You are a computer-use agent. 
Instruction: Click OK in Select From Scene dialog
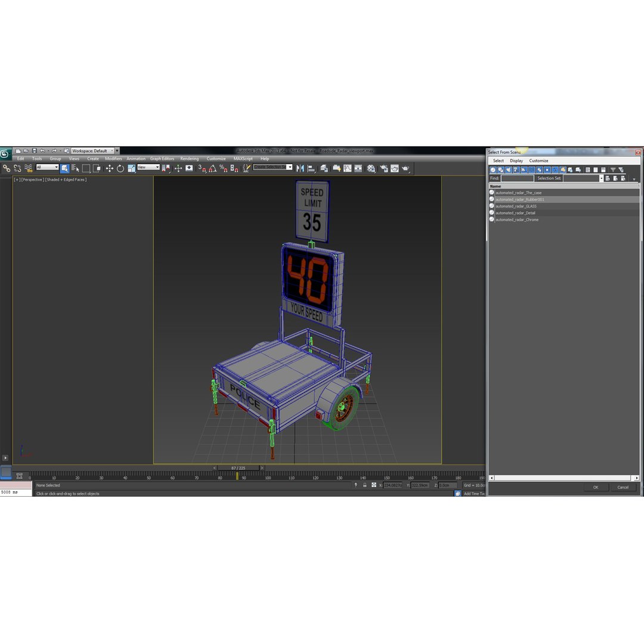click(596, 487)
